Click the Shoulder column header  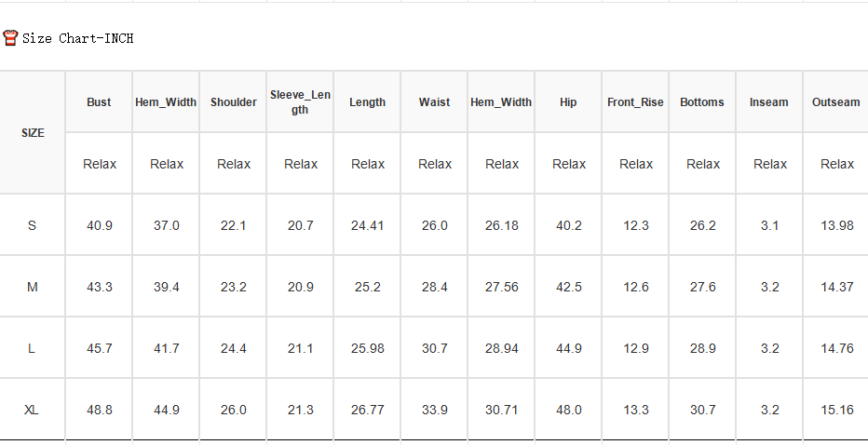(234, 101)
